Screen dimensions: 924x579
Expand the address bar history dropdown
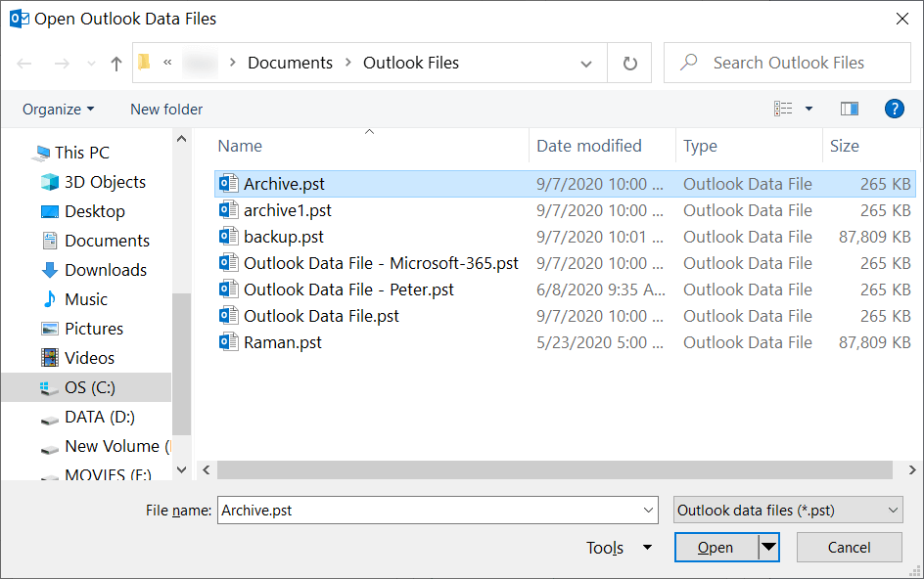[585, 62]
